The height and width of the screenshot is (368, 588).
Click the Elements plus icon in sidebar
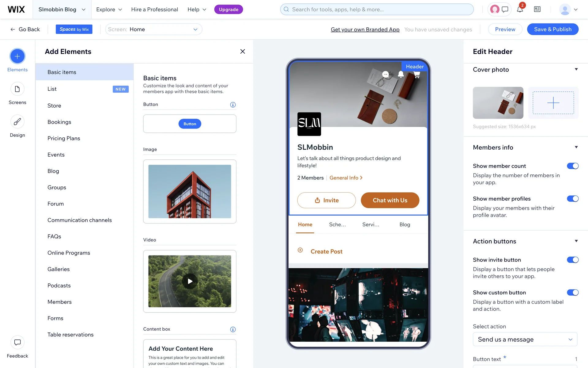[x=17, y=56]
